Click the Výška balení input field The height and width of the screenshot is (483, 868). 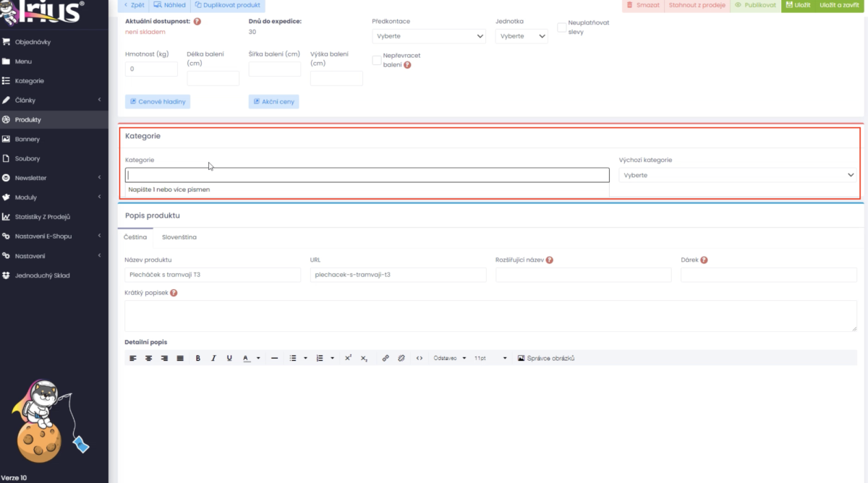point(336,78)
